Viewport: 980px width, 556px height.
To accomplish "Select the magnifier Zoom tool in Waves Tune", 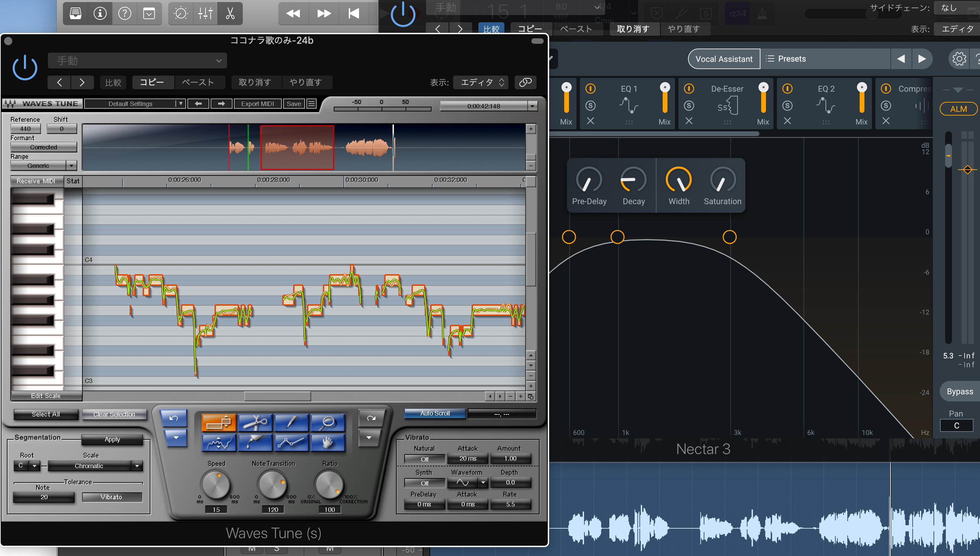I will pyautogui.click(x=328, y=423).
